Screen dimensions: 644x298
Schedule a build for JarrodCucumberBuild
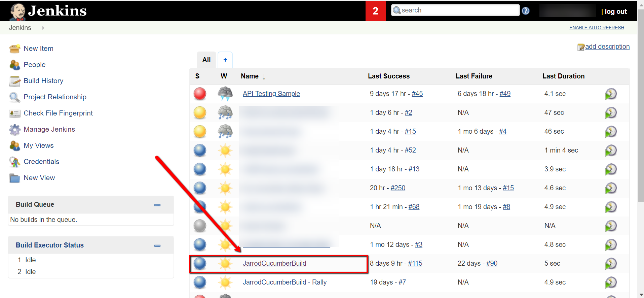(611, 264)
